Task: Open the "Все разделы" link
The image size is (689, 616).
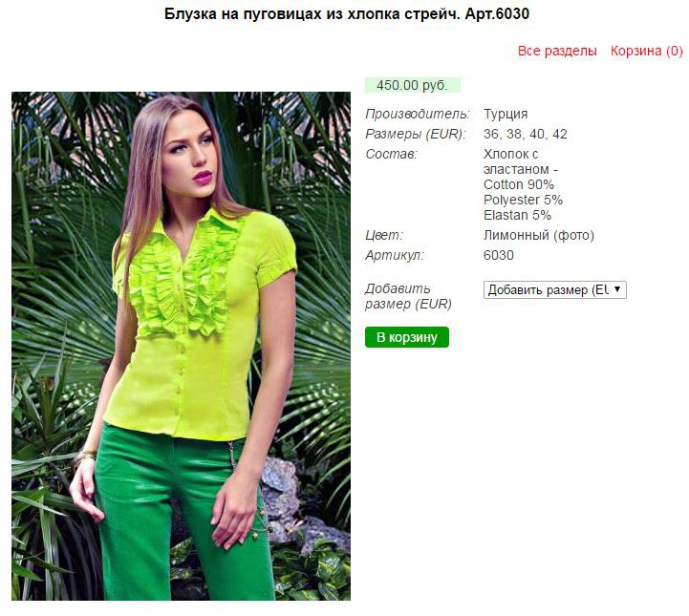Action: (557, 51)
